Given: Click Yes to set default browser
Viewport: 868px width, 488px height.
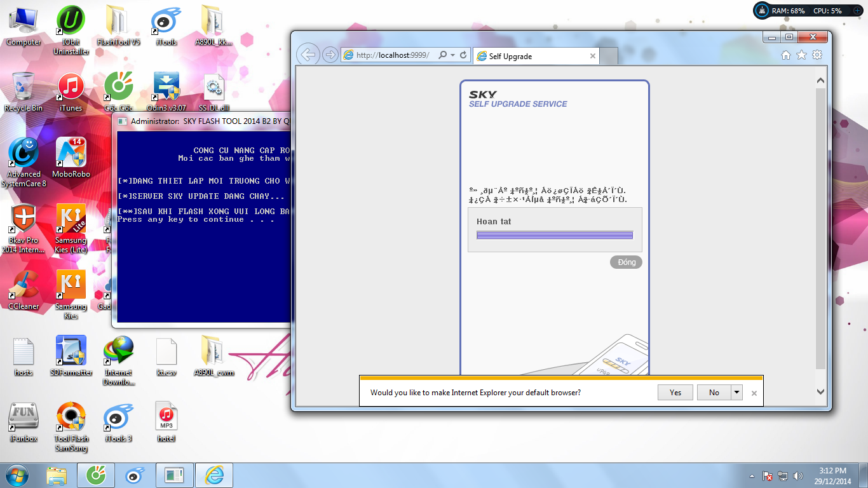Looking at the screenshot, I should [675, 392].
